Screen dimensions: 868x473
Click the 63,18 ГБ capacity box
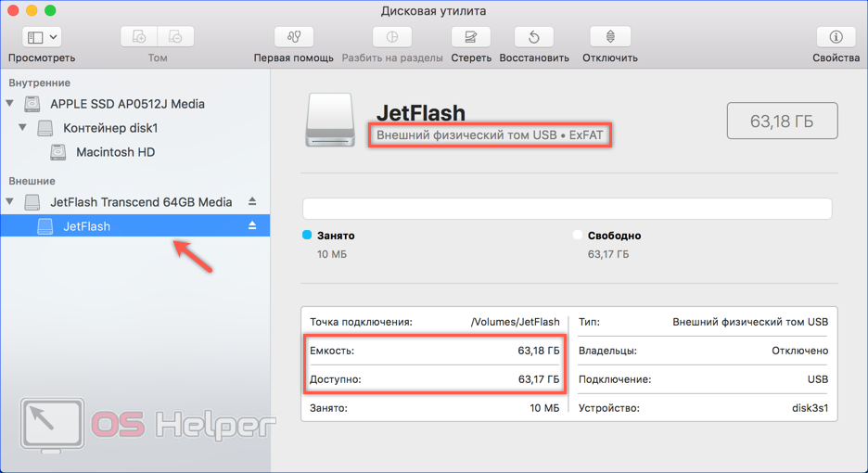(x=782, y=121)
